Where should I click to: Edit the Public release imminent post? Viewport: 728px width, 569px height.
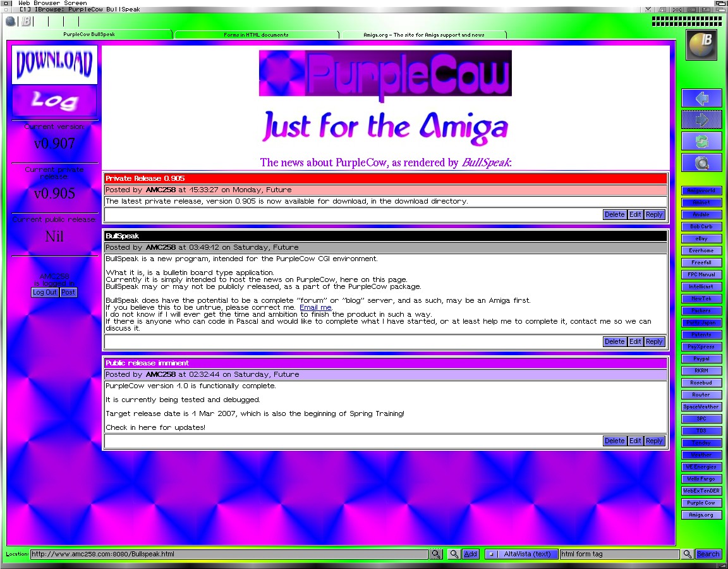(635, 441)
